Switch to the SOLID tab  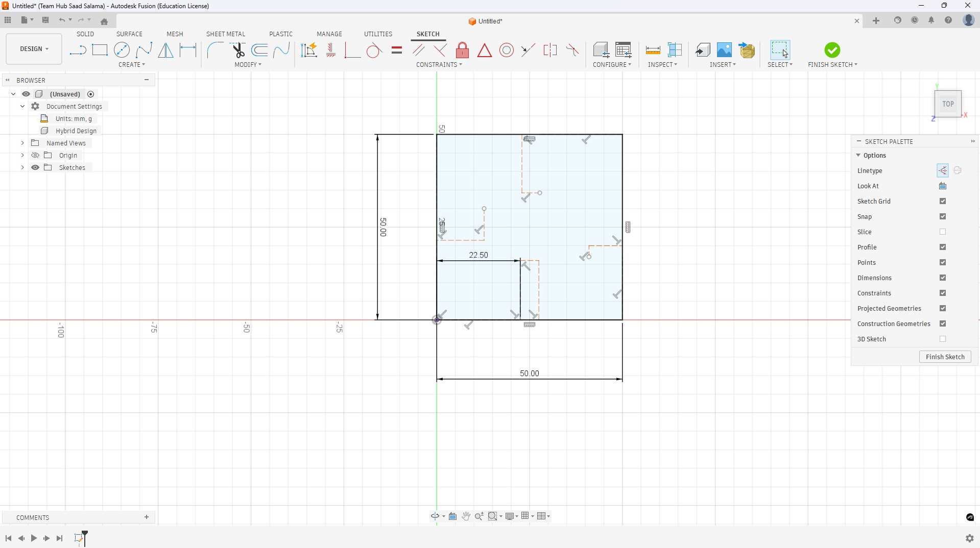click(85, 34)
